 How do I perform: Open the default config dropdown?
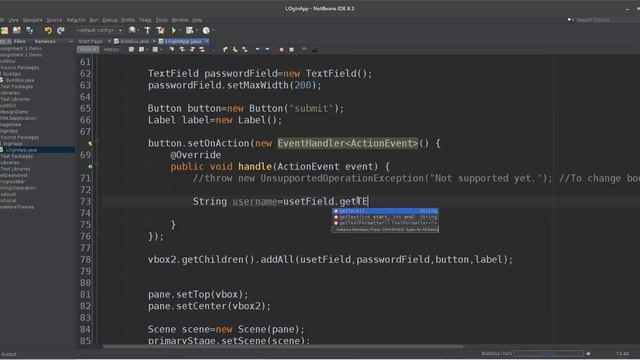pos(99,30)
